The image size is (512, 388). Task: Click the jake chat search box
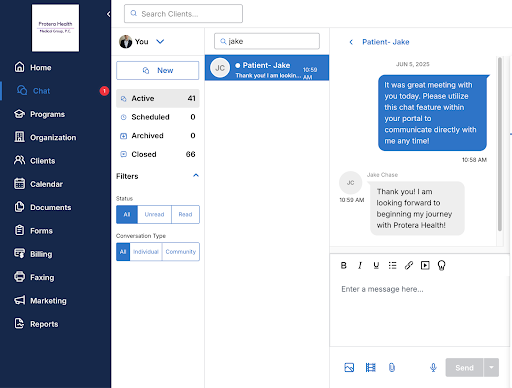pos(267,41)
